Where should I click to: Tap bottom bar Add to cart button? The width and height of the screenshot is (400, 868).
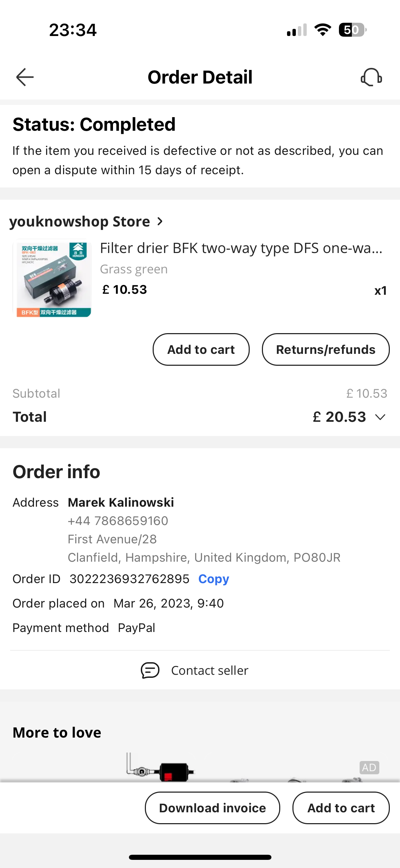point(341,808)
